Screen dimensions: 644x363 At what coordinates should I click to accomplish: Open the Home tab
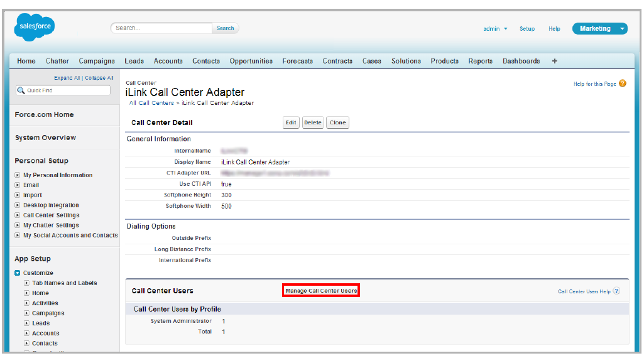click(26, 61)
